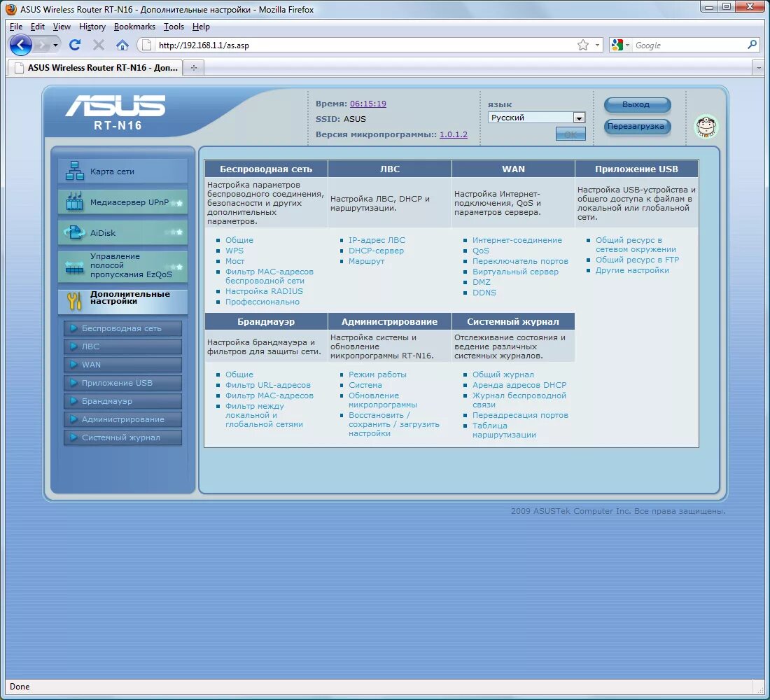
Task: Click the search magnifier icon
Action: click(x=752, y=45)
